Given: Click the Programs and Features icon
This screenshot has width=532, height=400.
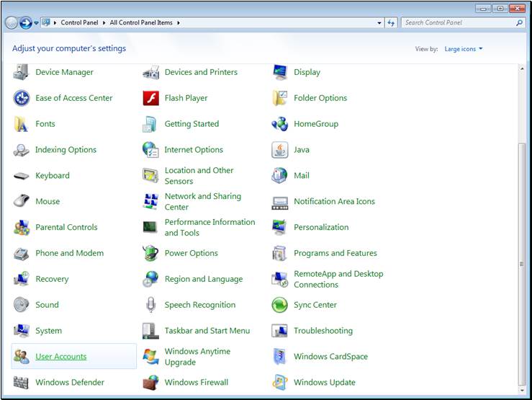Looking at the screenshot, I should point(279,253).
